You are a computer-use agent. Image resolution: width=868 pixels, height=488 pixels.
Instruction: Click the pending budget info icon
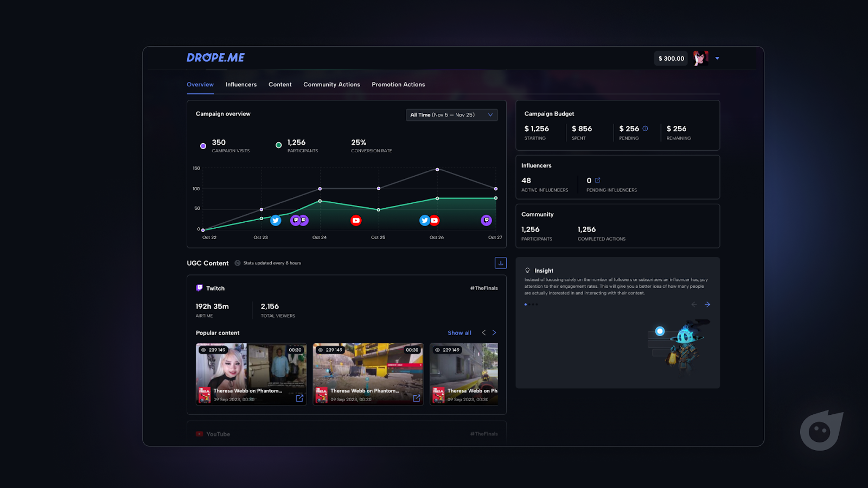pos(645,129)
